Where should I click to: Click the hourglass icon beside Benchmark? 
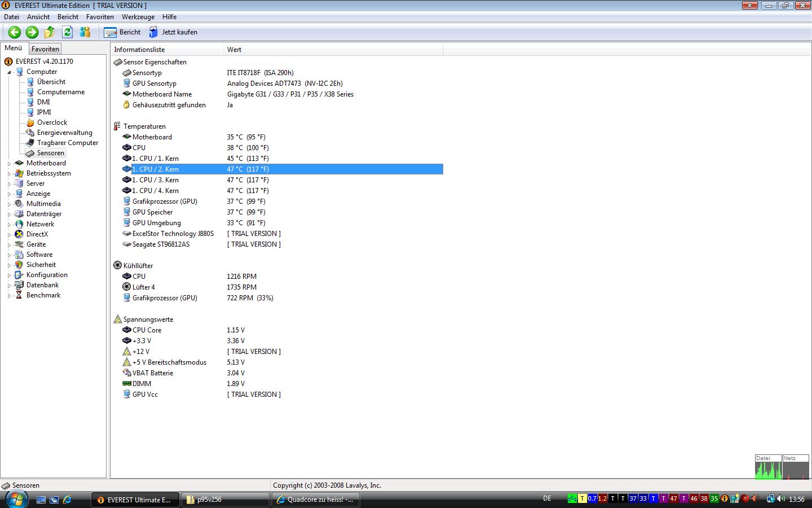[19, 295]
